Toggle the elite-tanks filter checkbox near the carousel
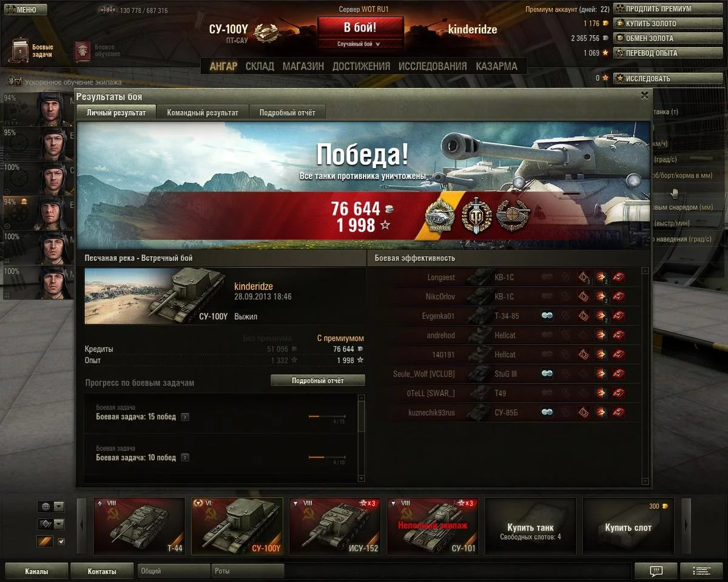728x582 pixels. pyautogui.click(x=61, y=541)
